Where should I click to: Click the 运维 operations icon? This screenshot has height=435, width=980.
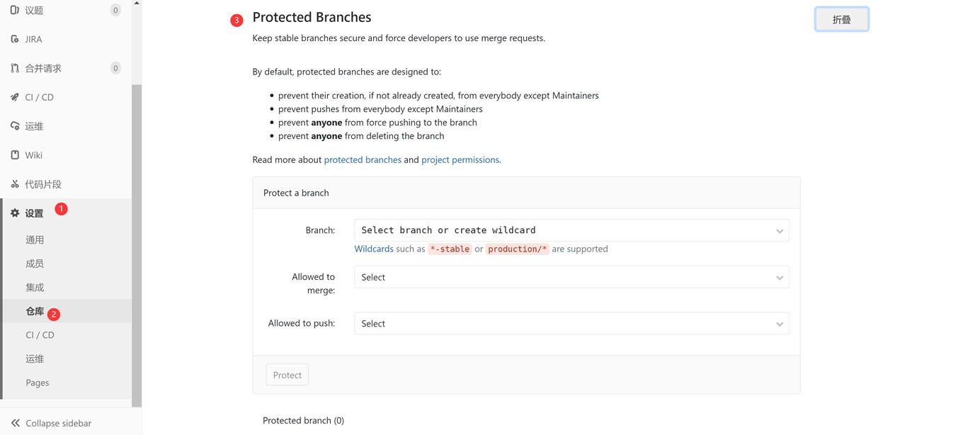click(x=15, y=126)
